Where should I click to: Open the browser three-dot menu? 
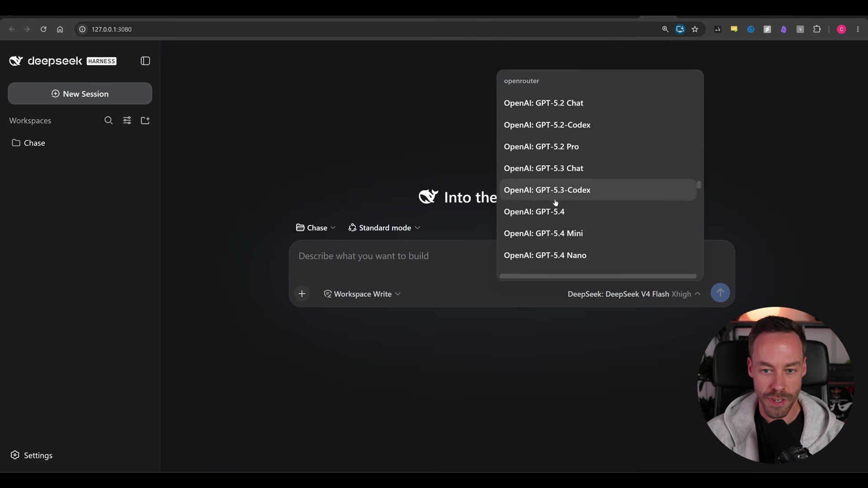click(x=858, y=29)
